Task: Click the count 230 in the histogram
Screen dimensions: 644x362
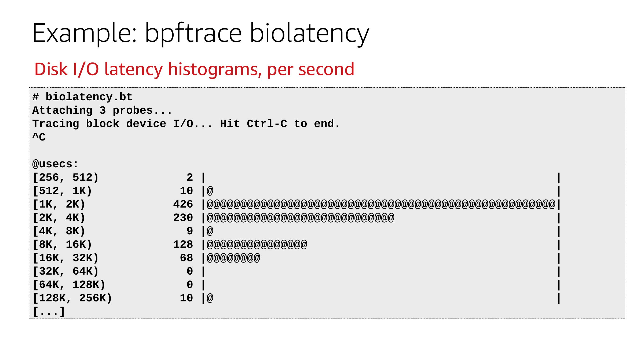Action: point(183,217)
